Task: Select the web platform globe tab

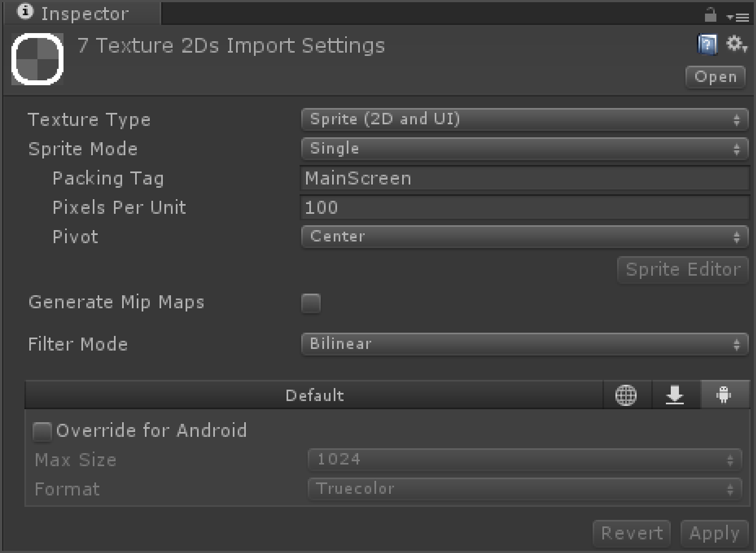Action: click(x=626, y=395)
